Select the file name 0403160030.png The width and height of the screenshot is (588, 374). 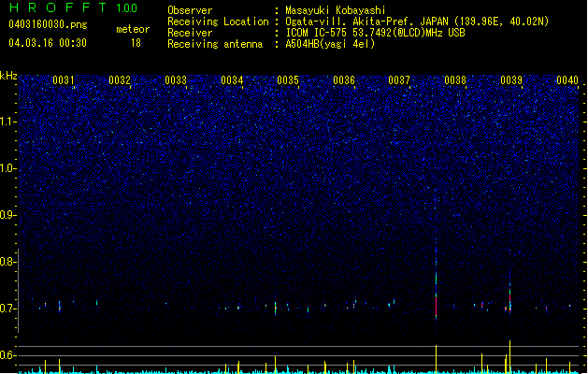click(48, 24)
